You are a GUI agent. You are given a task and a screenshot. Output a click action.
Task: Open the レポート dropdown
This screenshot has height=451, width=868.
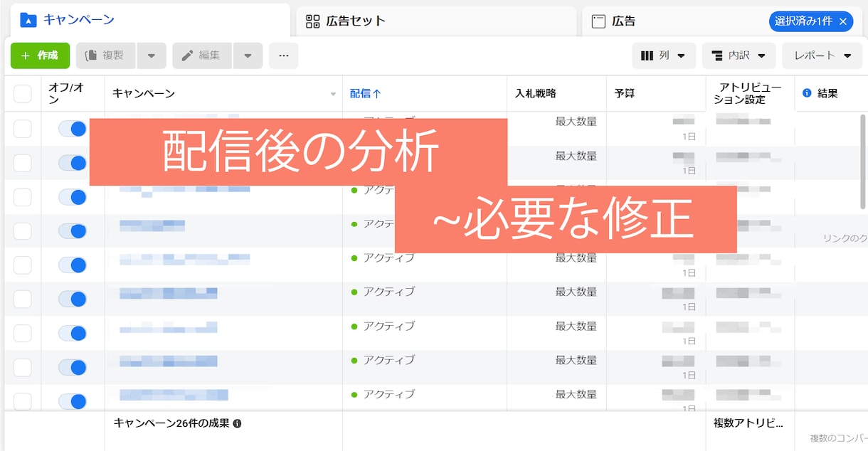(822, 55)
